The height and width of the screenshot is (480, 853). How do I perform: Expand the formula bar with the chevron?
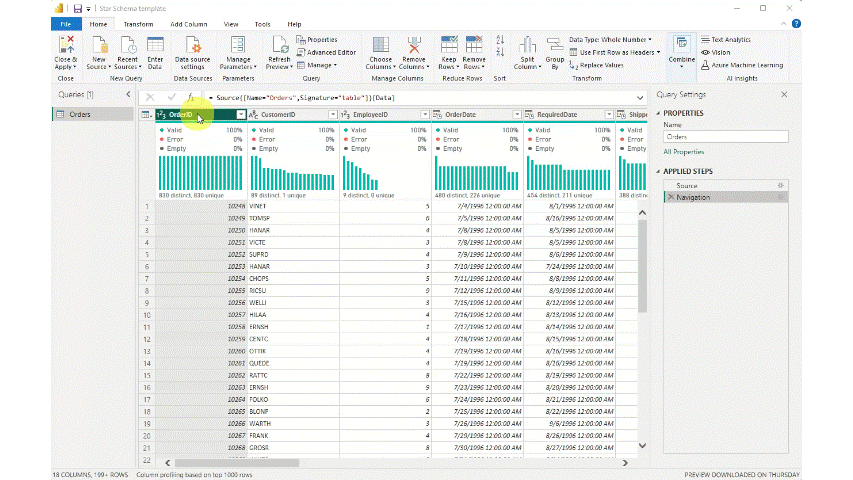click(x=640, y=97)
